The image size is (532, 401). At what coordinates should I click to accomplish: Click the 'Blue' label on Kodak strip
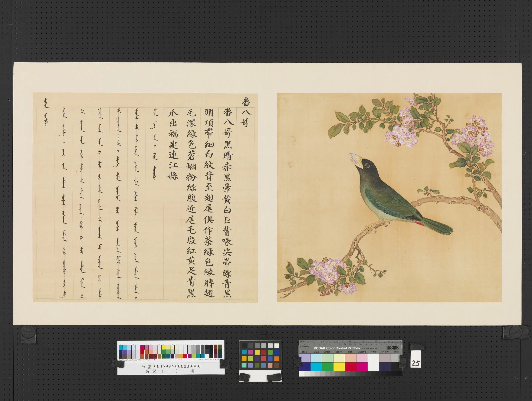click(304, 352)
